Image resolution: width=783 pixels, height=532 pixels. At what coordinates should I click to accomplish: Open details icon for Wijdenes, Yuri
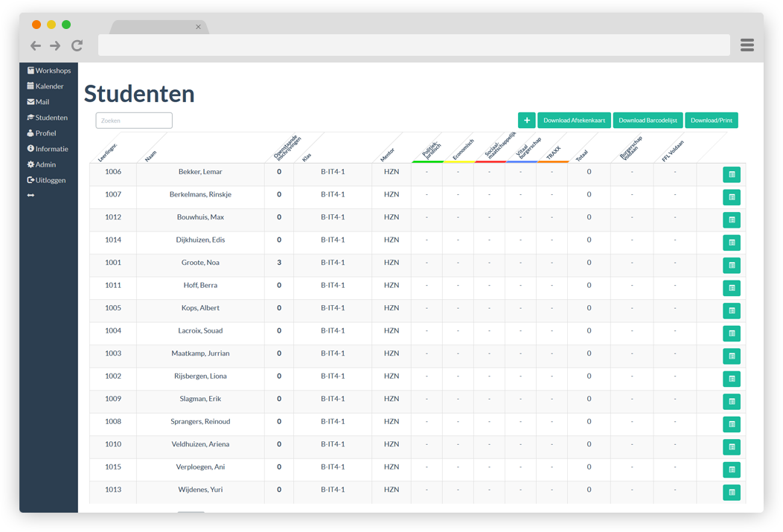[732, 493]
